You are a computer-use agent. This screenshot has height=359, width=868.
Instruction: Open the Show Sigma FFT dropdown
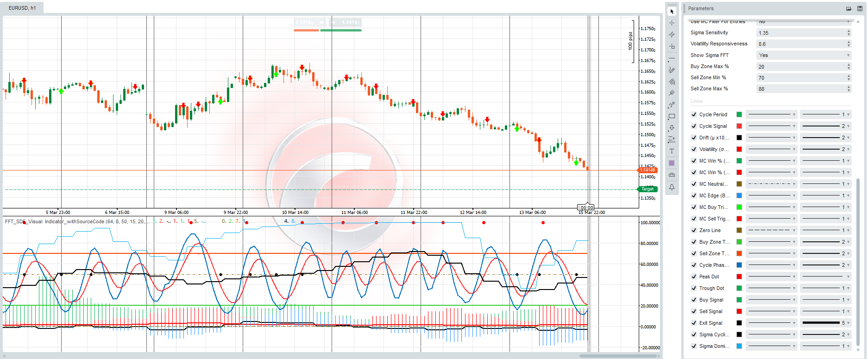[804, 55]
